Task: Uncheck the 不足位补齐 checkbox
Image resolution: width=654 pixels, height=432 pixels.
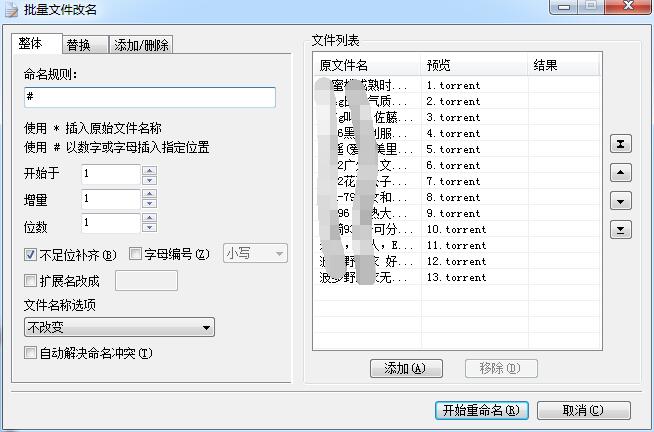Action: pos(31,254)
